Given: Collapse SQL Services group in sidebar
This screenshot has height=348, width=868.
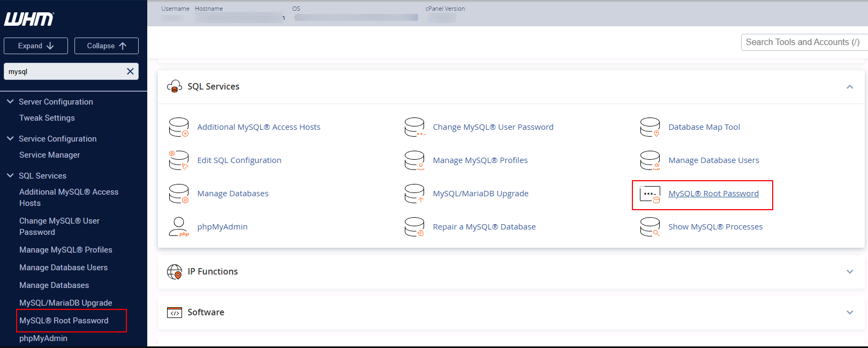Looking at the screenshot, I should coord(10,175).
